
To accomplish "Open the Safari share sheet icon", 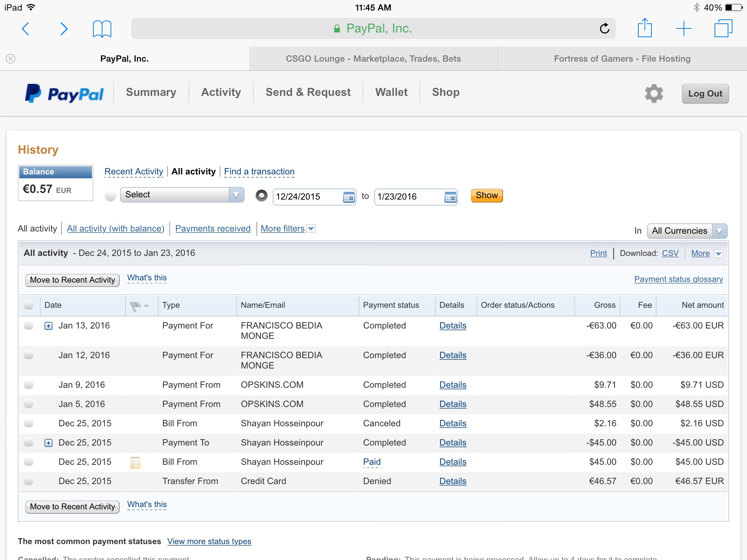I will [645, 28].
